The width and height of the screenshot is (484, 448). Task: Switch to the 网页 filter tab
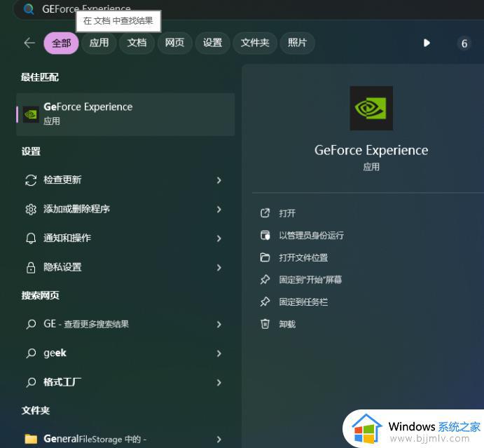[174, 43]
